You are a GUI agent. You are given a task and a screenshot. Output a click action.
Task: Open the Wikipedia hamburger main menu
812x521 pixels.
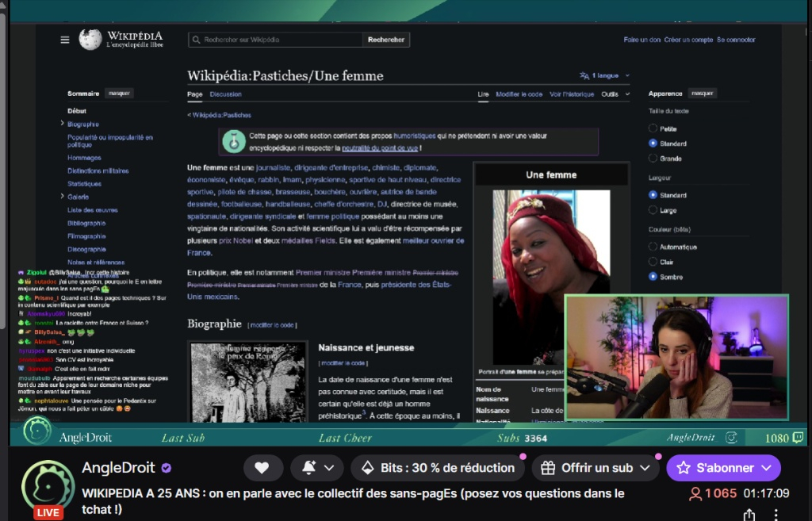pyautogui.click(x=65, y=40)
